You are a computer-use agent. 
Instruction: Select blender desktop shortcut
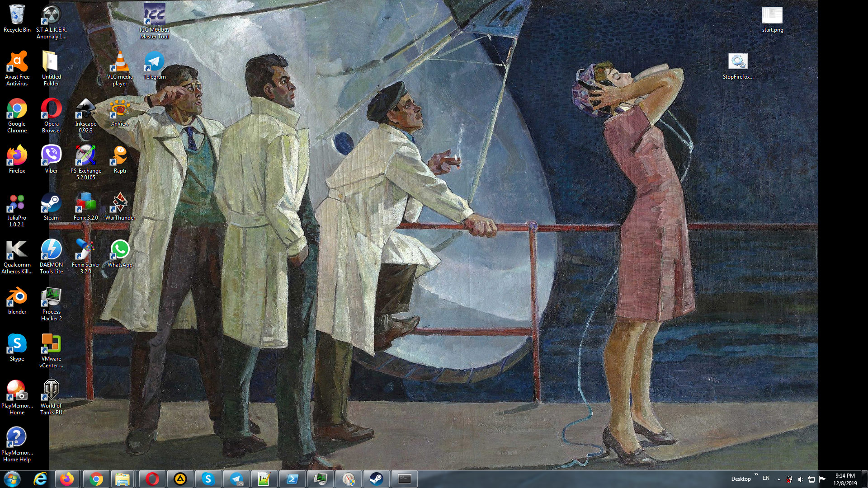point(17,301)
